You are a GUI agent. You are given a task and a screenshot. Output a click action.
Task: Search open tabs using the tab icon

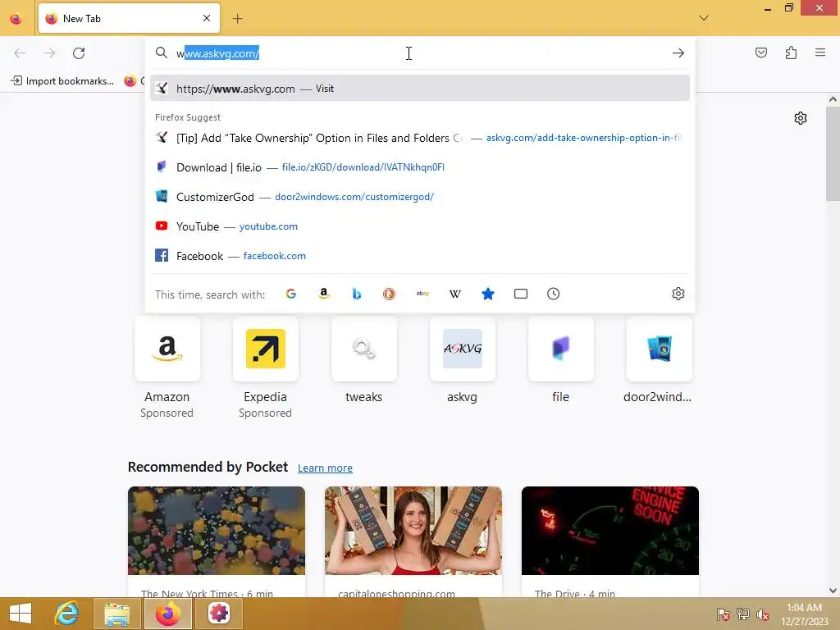tap(521, 294)
